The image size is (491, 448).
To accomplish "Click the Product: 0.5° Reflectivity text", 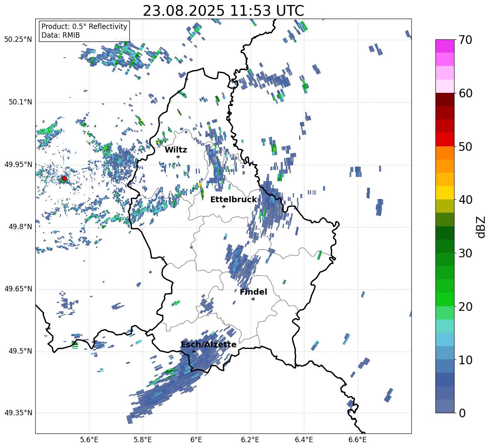I will (x=84, y=27).
